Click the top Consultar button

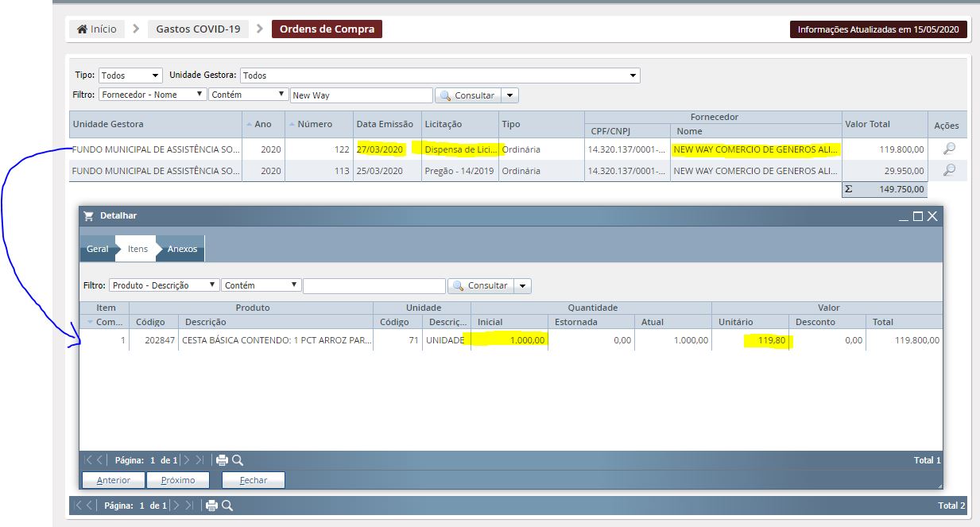click(468, 95)
